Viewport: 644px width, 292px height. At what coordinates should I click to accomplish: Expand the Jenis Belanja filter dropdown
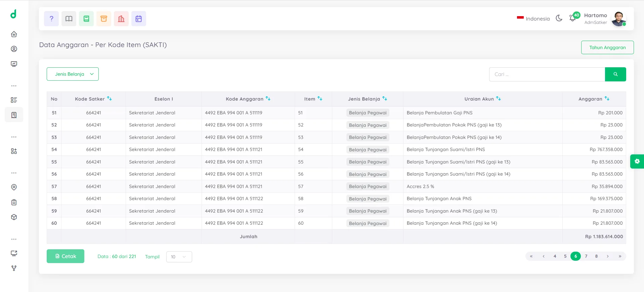point(73,74)
